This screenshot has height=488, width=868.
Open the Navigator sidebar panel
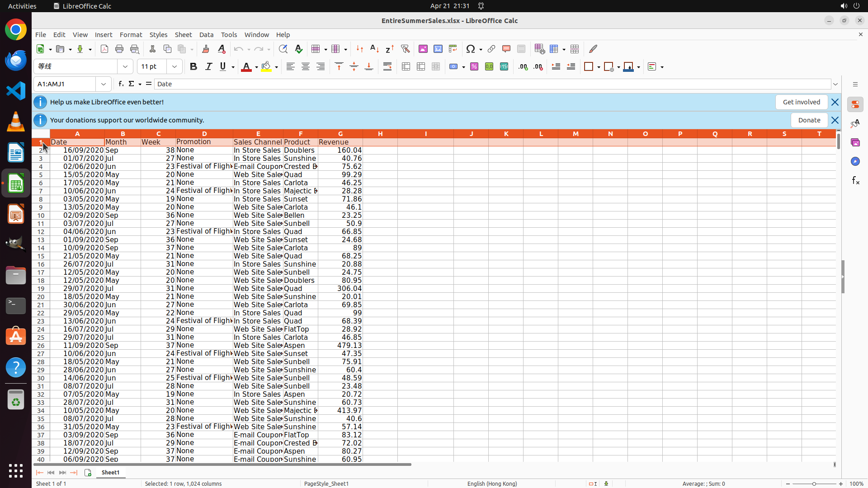855,161
